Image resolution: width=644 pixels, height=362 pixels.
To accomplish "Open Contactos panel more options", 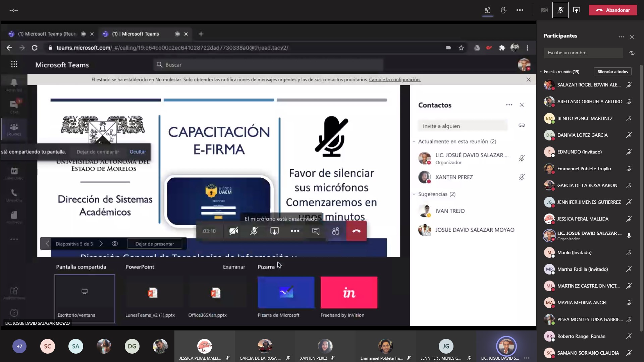I will 509,105.
